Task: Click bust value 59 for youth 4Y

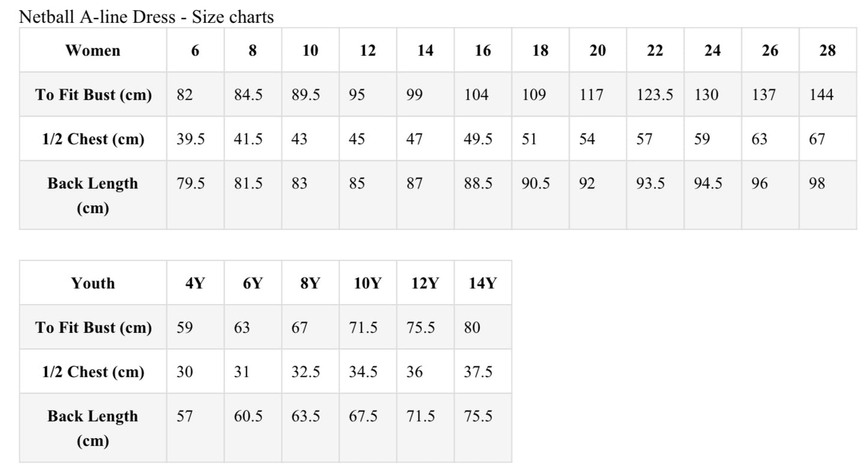Action: (185, 327)
